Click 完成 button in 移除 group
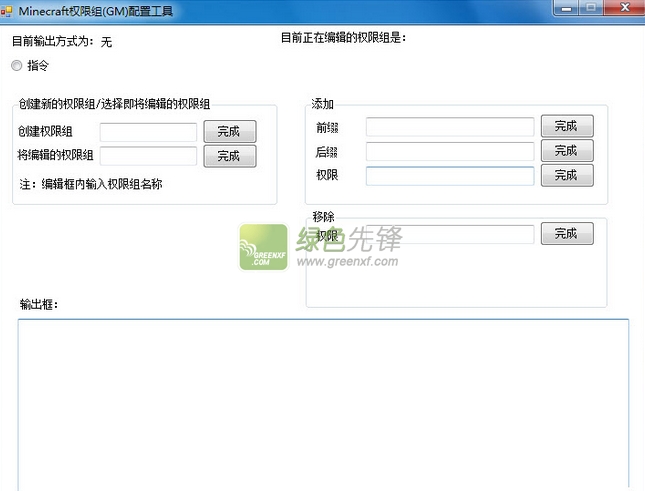The image size is (645, 491). click(567, 234)
